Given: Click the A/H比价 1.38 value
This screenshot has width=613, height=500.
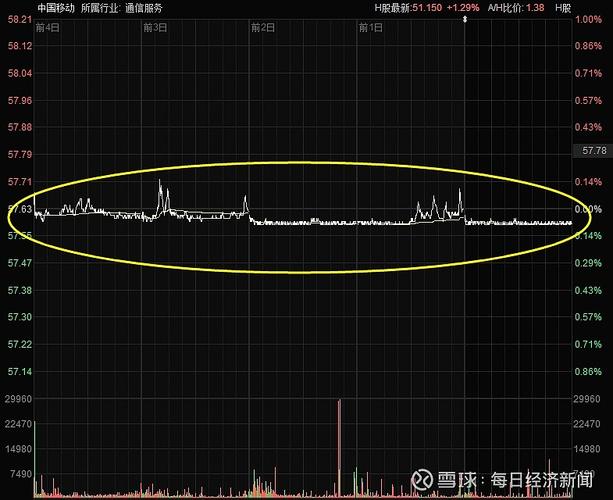Looking at the screenshot, I should click(535, 7).
